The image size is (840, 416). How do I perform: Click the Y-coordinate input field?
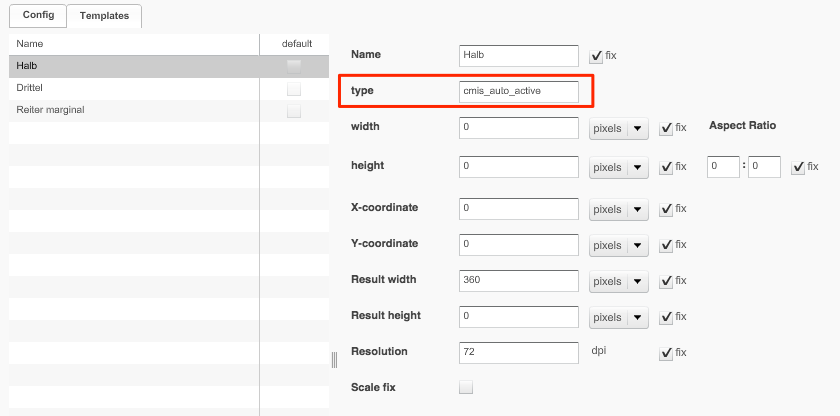coord(519,245)
